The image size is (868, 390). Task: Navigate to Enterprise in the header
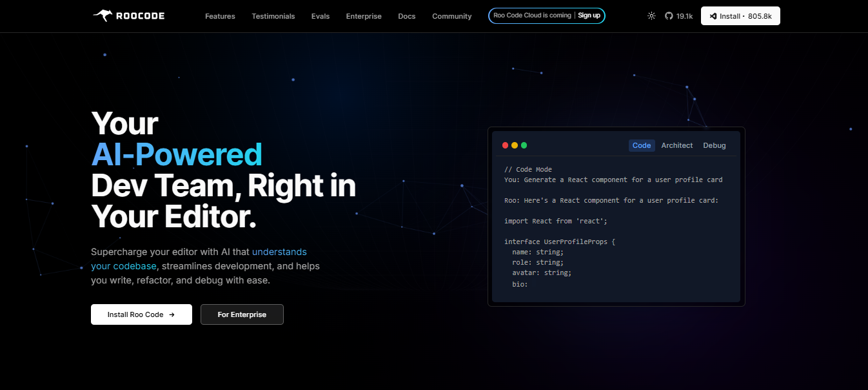click(x=364, y=16)
